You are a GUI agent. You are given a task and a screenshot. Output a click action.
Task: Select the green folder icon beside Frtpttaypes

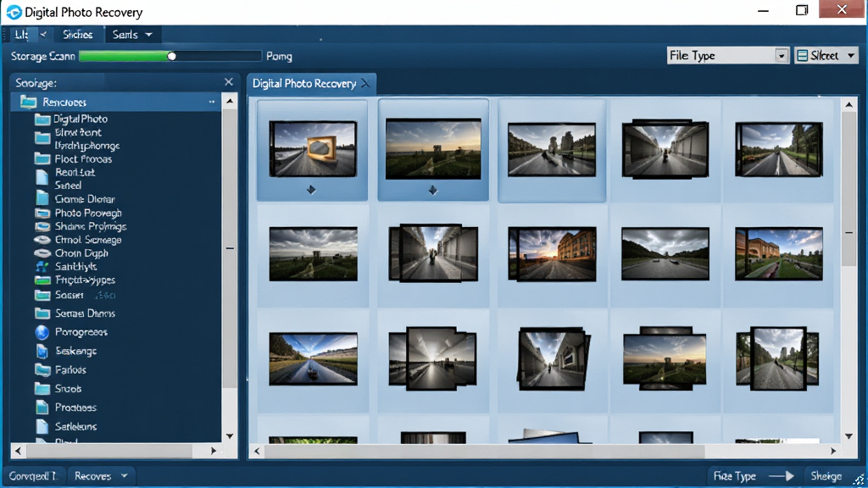tap(42, 280)
